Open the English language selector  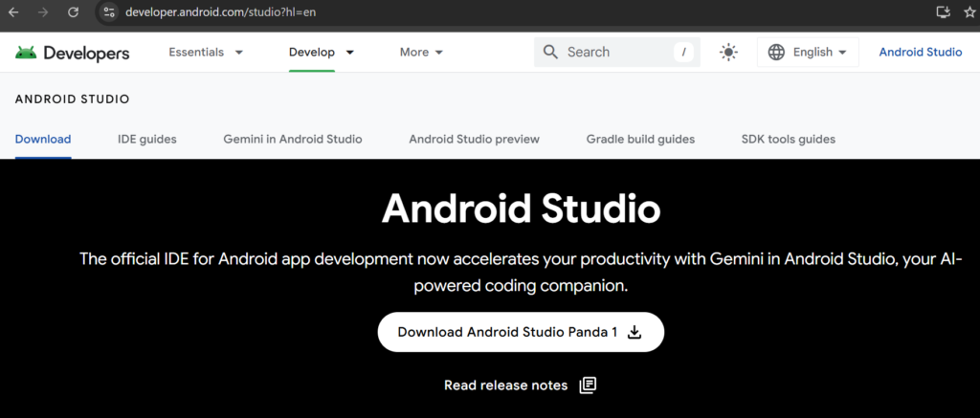(x=808, y=53)
